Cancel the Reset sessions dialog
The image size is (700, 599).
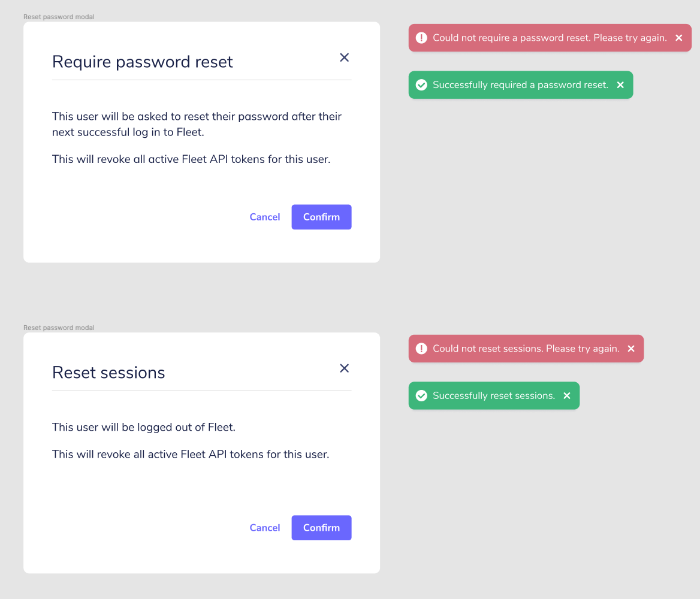(x=265, y=528)
